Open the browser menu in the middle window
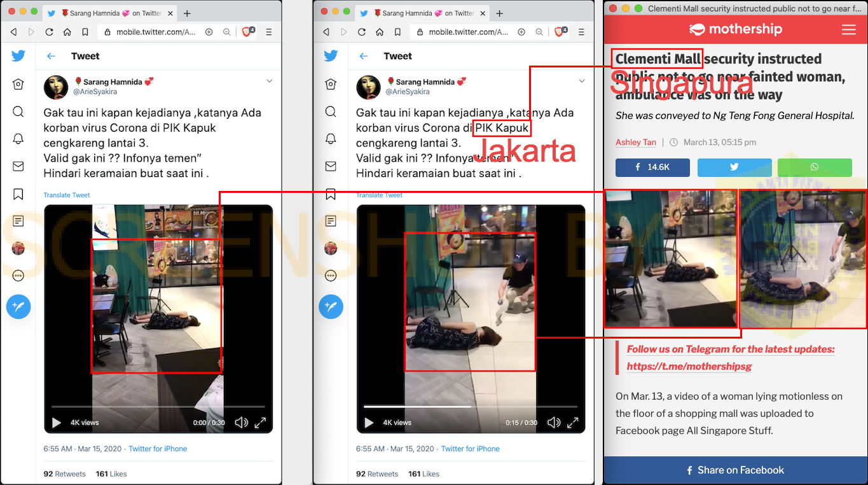This screenshot has height=485, width=868. [581, 32]
